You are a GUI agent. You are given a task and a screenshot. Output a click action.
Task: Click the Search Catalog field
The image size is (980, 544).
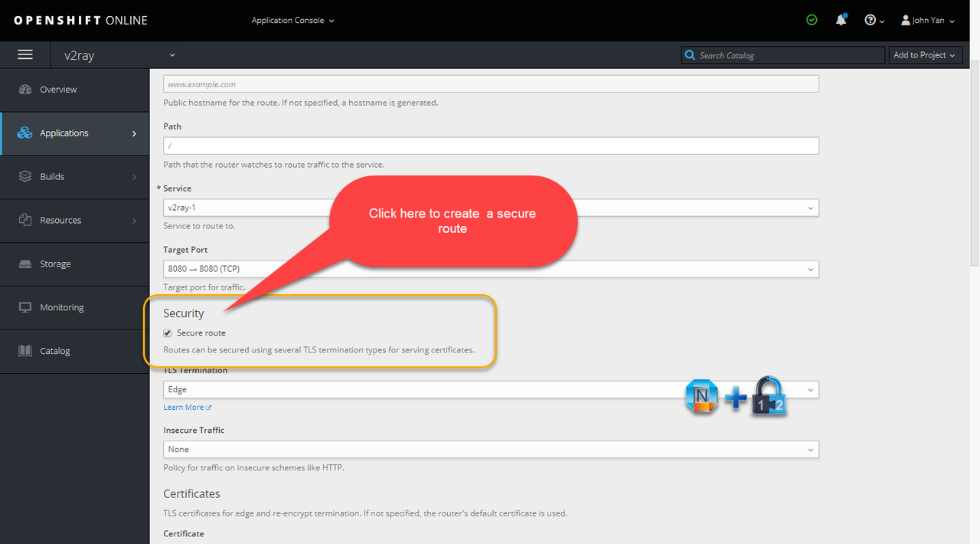[x=782, y=55]
